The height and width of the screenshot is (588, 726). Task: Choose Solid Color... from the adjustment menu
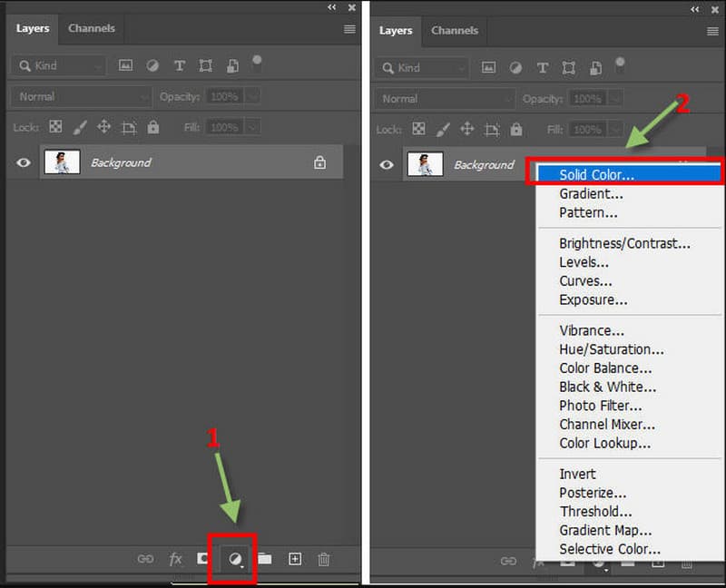[x=596, y=174]
